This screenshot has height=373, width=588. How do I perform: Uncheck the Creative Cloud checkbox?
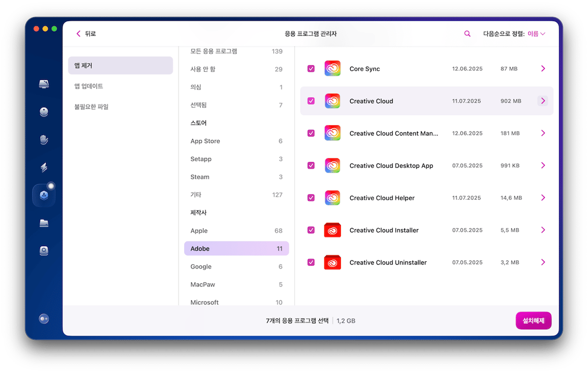coord(311,101)
